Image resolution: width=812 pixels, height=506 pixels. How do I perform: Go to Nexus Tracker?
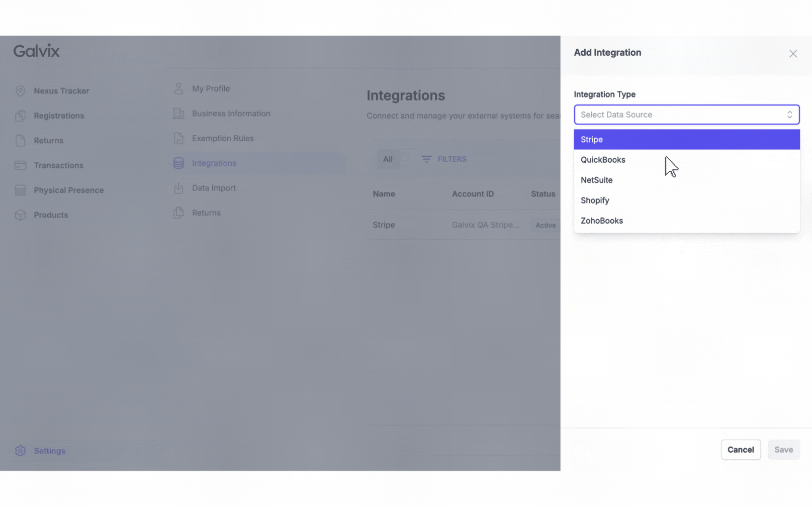[x=61, y=91]
